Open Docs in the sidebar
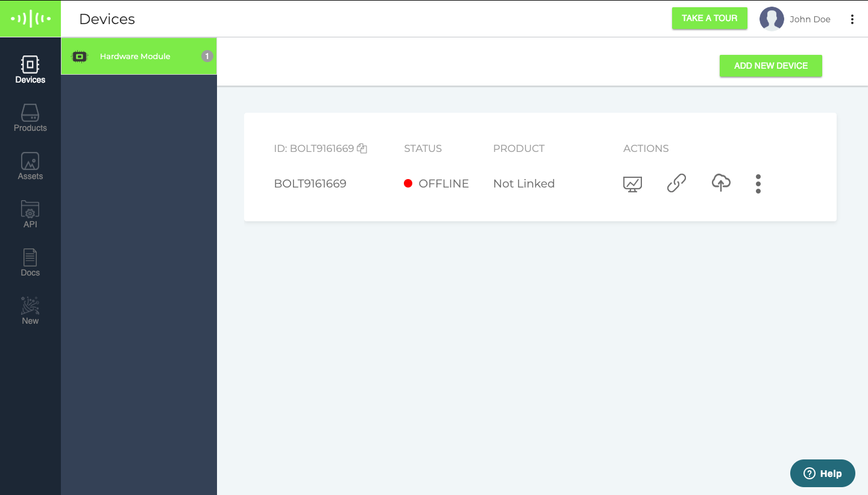Image resolution: width=868 pixels, height=495 pixels. tap(30, 263)
